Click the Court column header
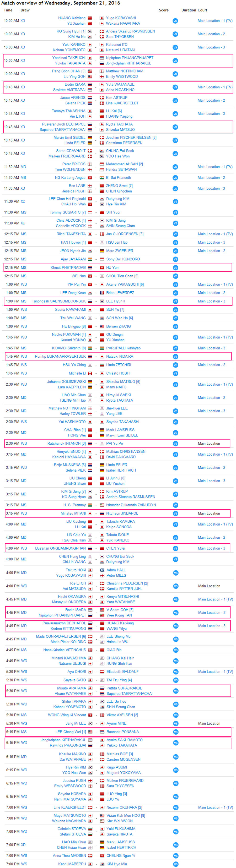 tap(202, 10)
